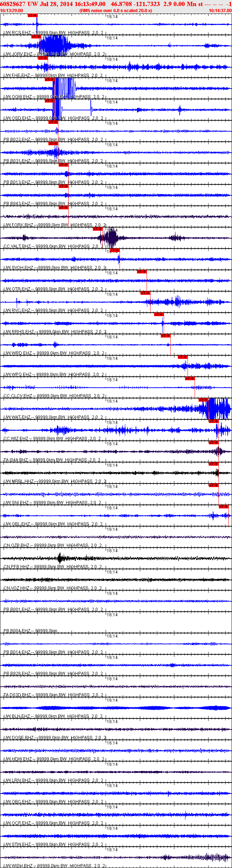Screen dimensions: 232x868
Task: Select the red pick flag on the UW WPO trace
Action: point(183,357)
